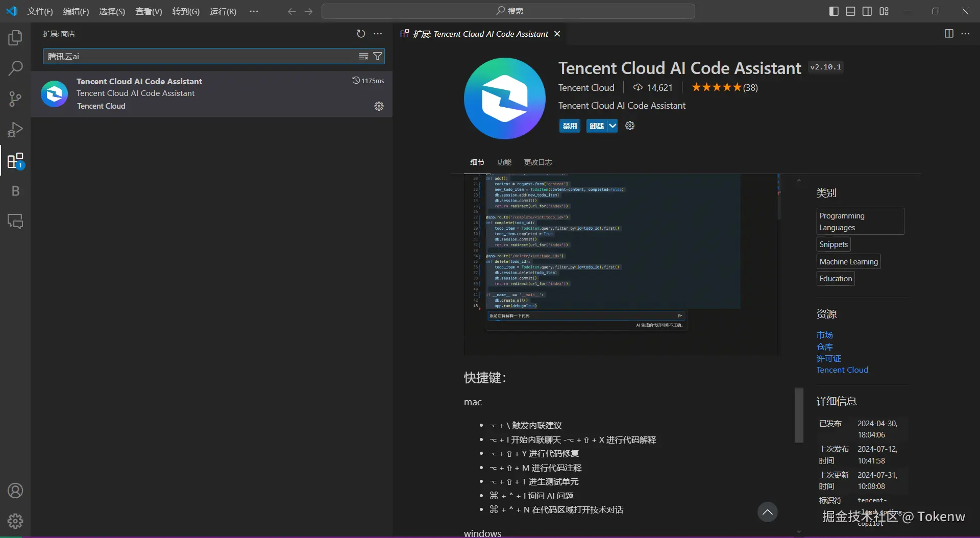Click the 卸载 button
The height and width of the screenshot is (538, 980).
pos(596,126)
